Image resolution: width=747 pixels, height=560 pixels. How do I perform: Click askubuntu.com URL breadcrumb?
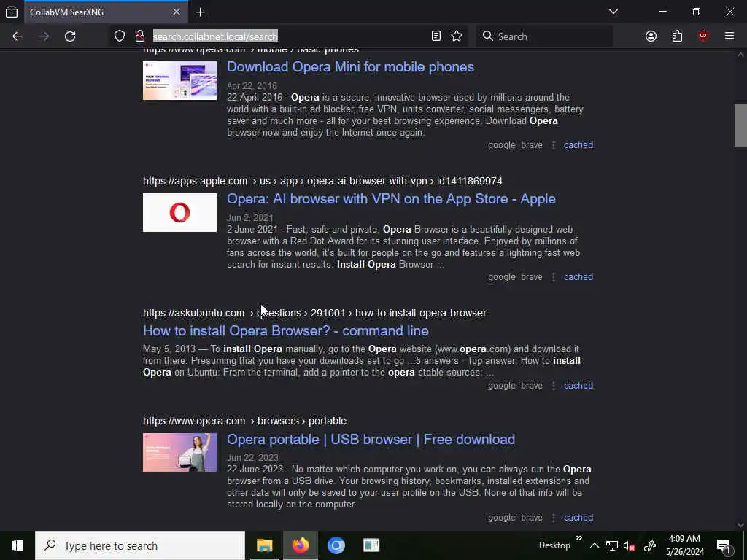(314, 313)
